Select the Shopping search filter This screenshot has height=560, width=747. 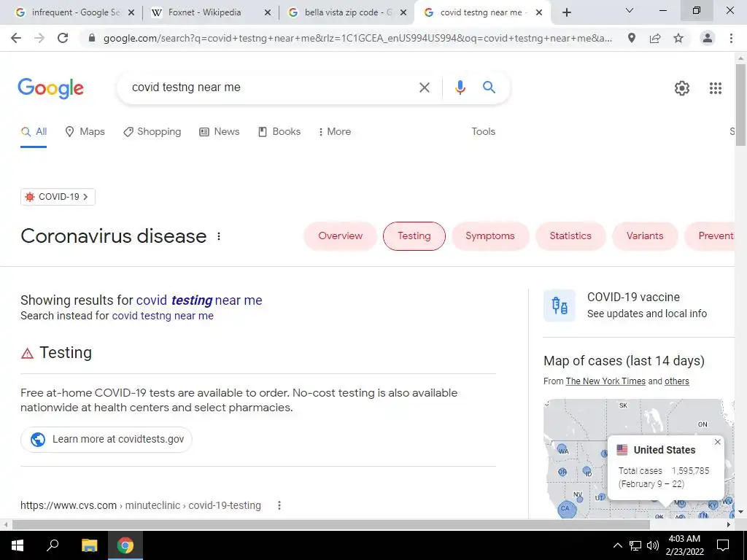(152, 131)
